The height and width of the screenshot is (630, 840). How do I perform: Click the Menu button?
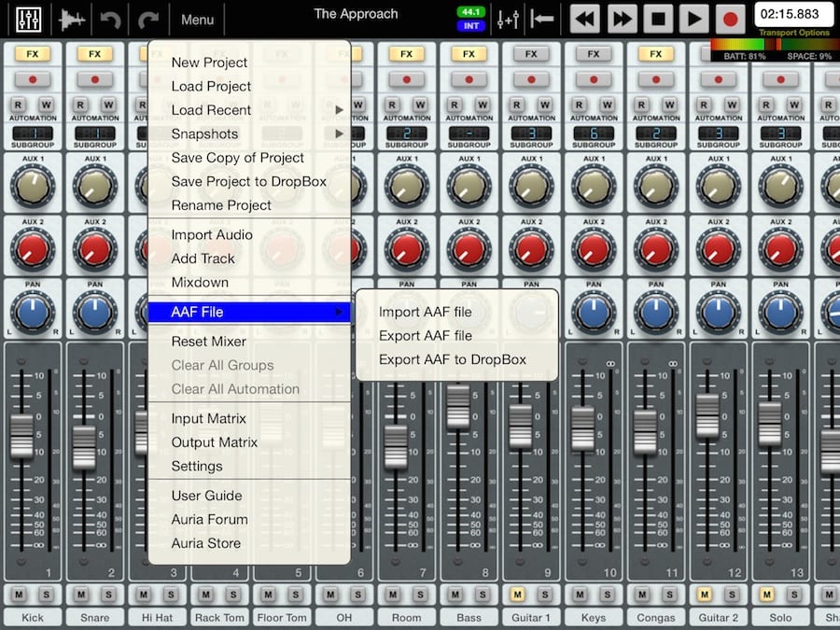[x=197, y=19]
